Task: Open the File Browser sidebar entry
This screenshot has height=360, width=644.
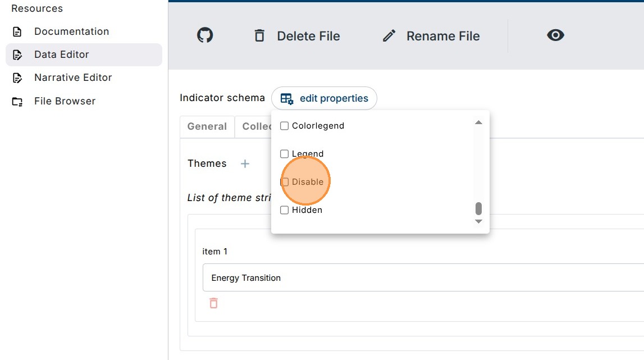Action: tap(65, 101)
